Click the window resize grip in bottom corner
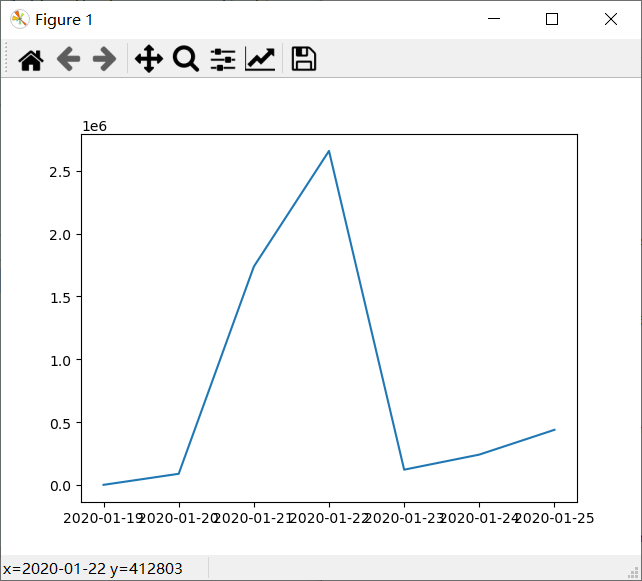 [x=635, y=573]
